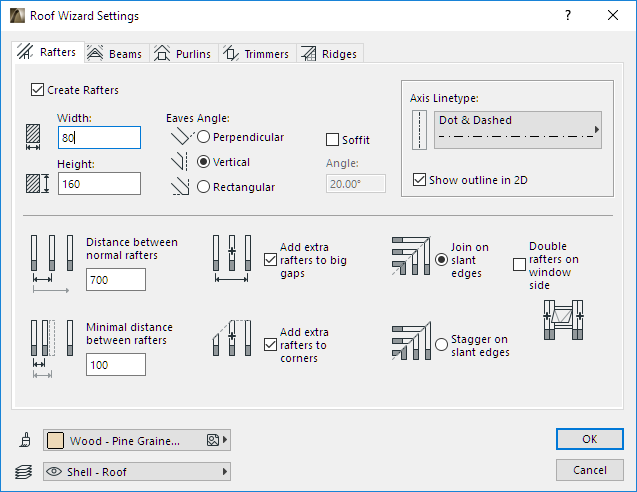Expand the Shell - Roof layer dropdown
The width and height of the screenshot is (637, 492).
click(137, 471)
